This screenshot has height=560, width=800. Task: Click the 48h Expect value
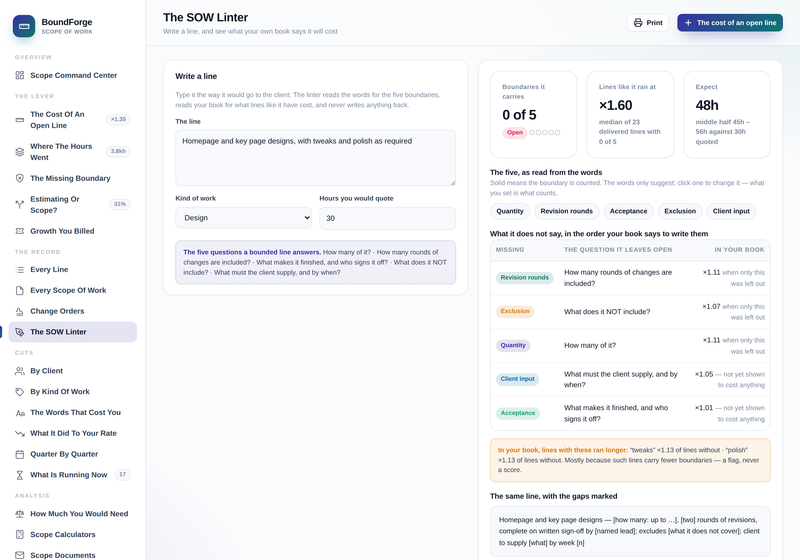(707, 106)
